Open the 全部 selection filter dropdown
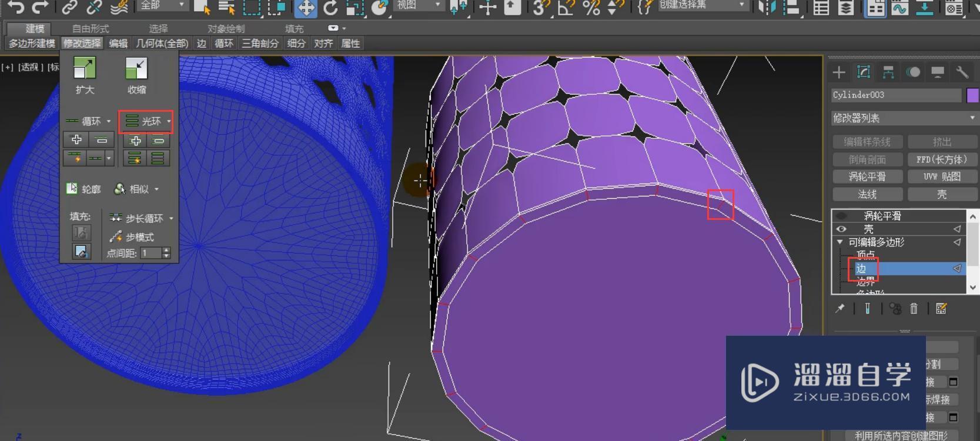This screenshot has width=980, height=441. (x=162, y=5)
